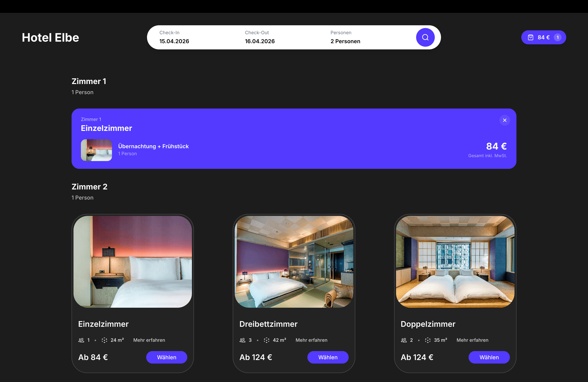Remove the selected Einzelzimmer with the X icon

pyautogui.click(x=505, y=120)
